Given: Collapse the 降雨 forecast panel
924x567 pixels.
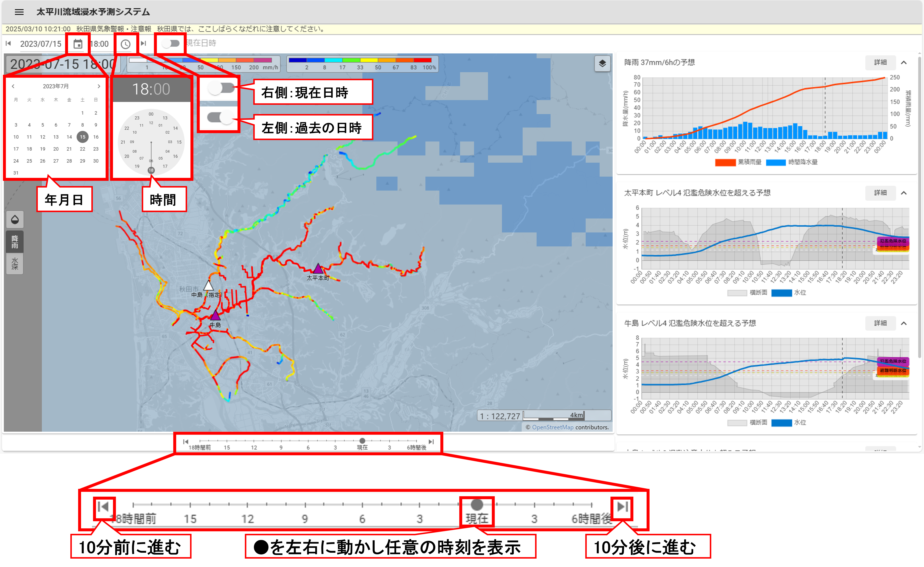Looking at the screenshot, I should 904,63.
